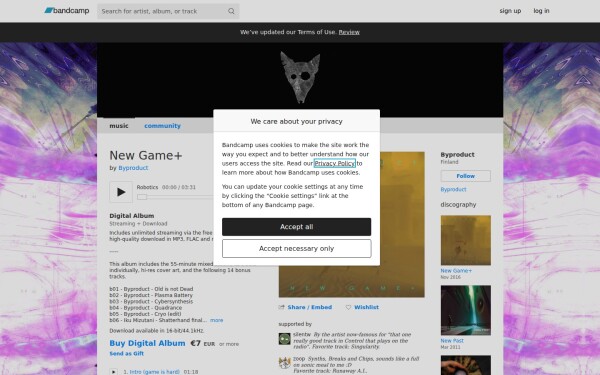
Task: Click 'b04 - Byproduct - Quadrance'
Action: [x=146, y=308]
